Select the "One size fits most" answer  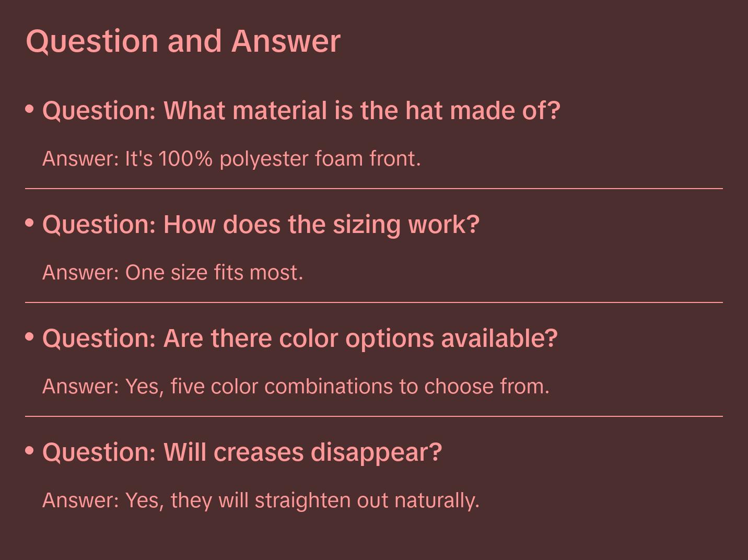click(172, 273)
